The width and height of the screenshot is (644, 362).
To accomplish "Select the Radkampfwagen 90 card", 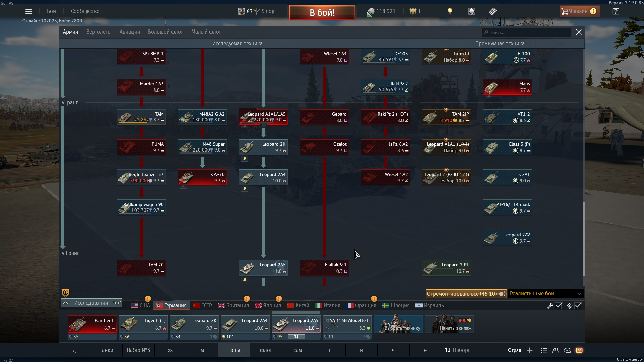I will pos(141,207).
